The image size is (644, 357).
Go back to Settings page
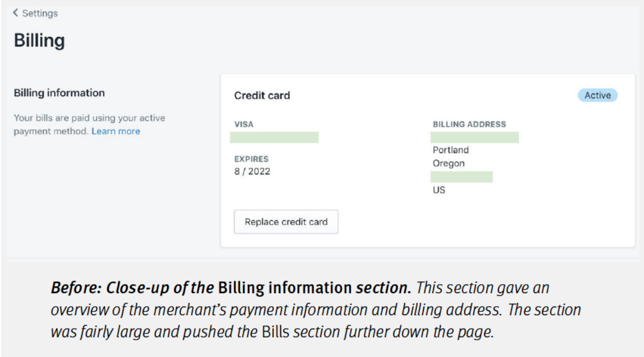(x=40, y=13)
